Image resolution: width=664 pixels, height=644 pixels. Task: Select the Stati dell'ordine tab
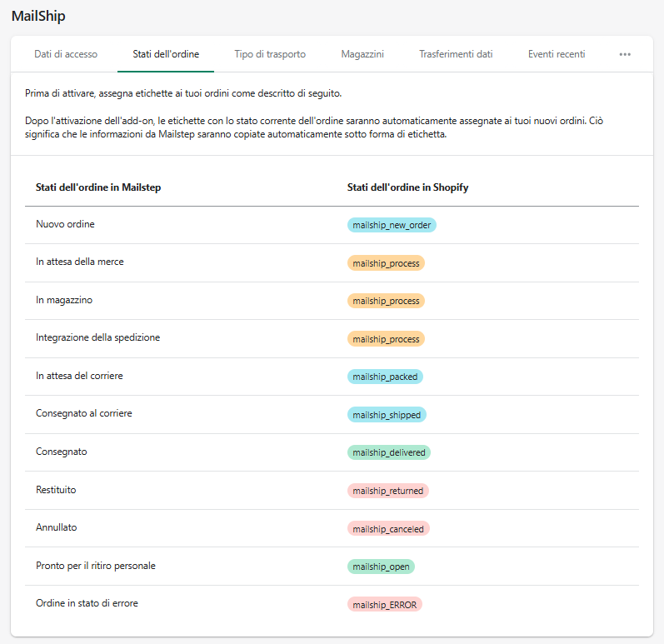coord(166,54)
